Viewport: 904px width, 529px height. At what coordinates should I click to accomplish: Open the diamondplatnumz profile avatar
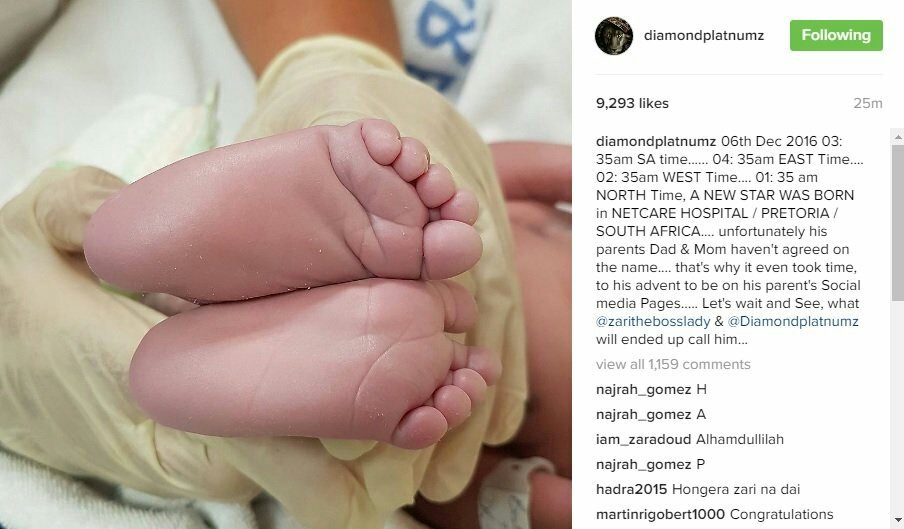(613, 36)
